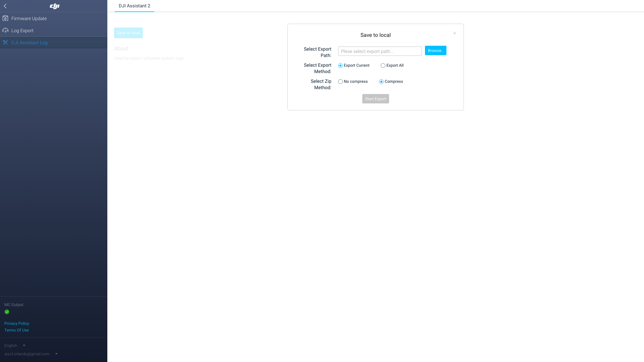Click the MC Output label

click(x=14, y=305)
